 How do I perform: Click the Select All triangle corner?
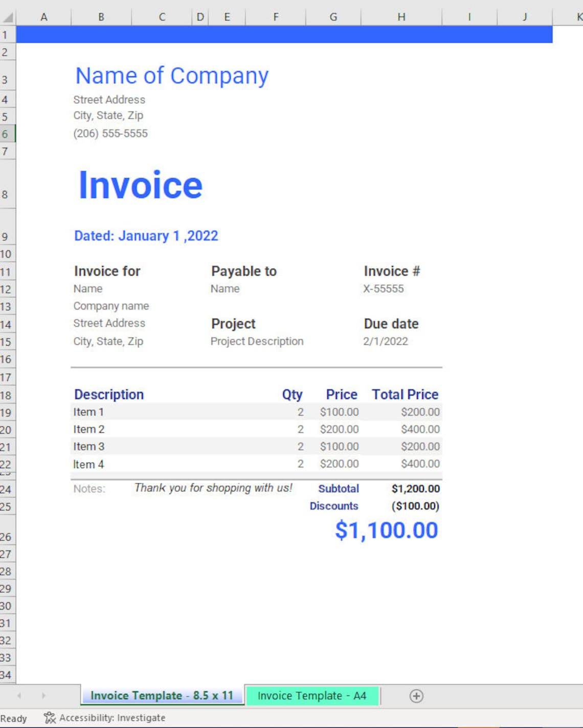(x=7, y=17)
